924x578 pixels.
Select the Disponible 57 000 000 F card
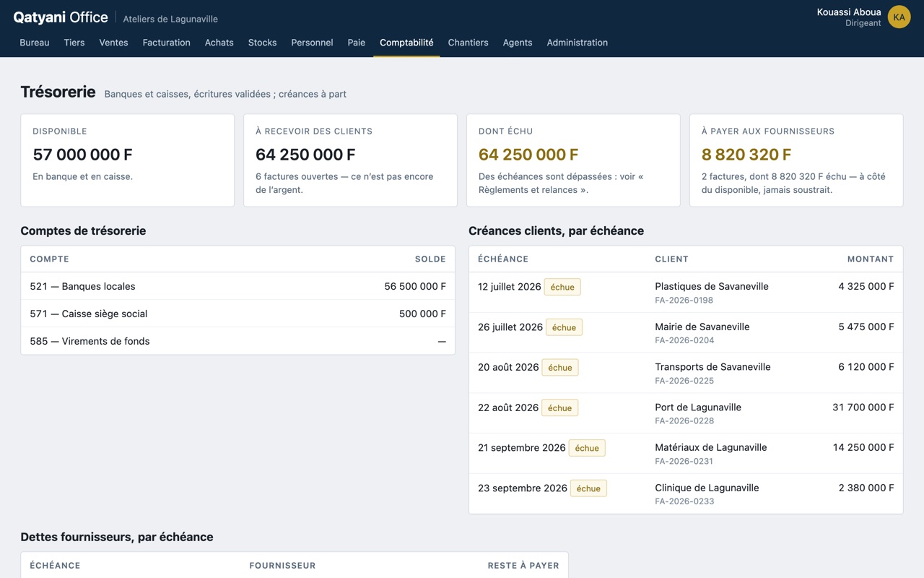click(127, 160)
